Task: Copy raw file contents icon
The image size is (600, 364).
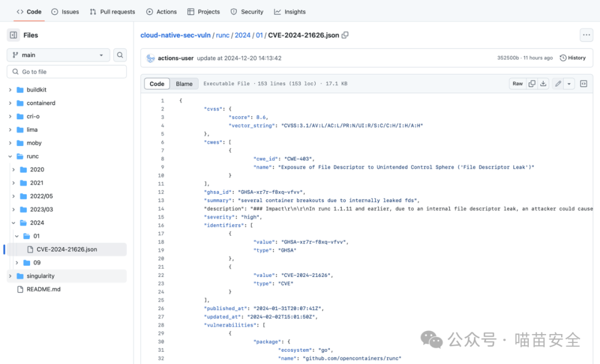Action: tap(532, 84)
